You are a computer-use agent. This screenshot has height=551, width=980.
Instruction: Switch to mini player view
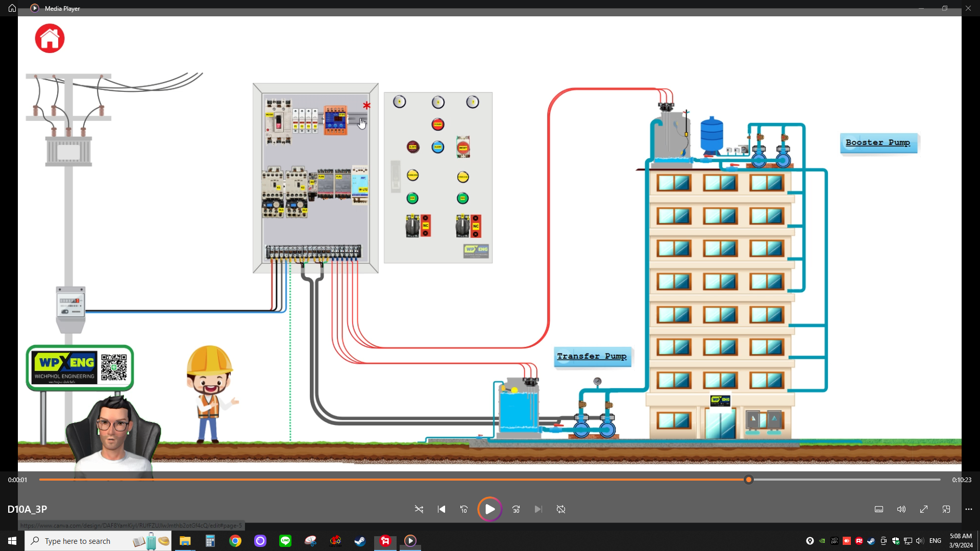(x=946, y=509)
